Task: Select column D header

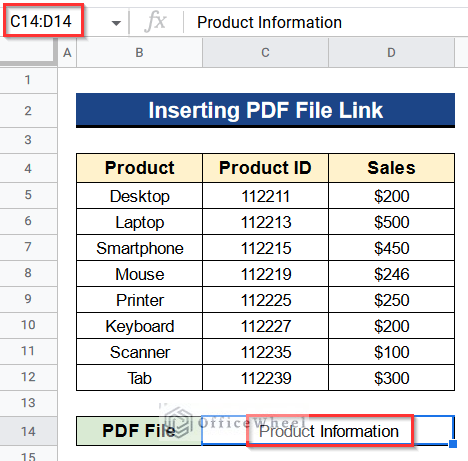Action: click(391, 53)
